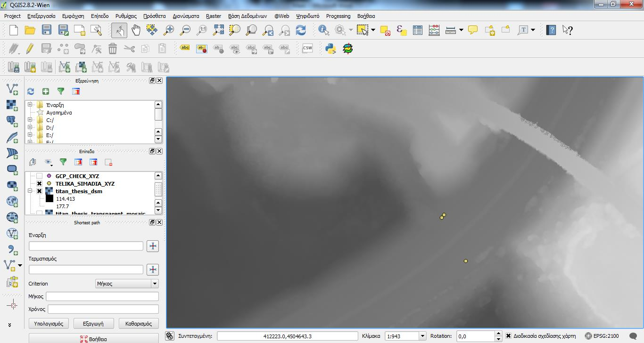Viewport: 644px width, 343px height.
Task: Open the Επίπεδο menu
Action: [x=99, y=16]
